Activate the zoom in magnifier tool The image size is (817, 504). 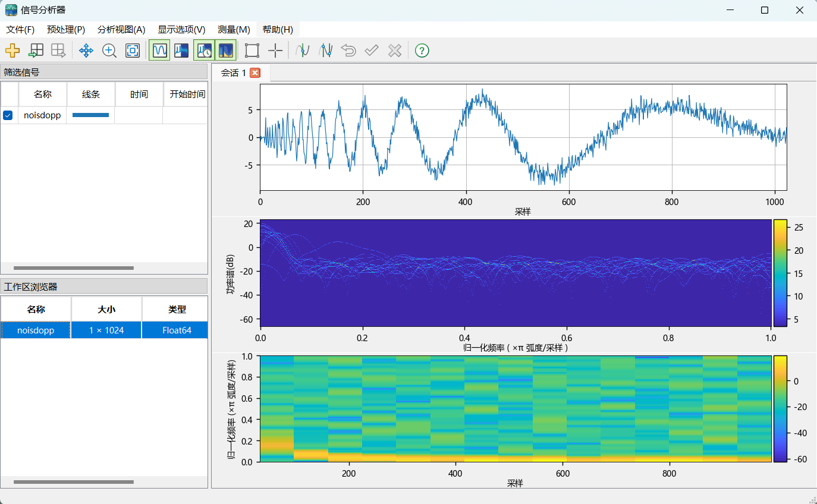click(109, 51)
